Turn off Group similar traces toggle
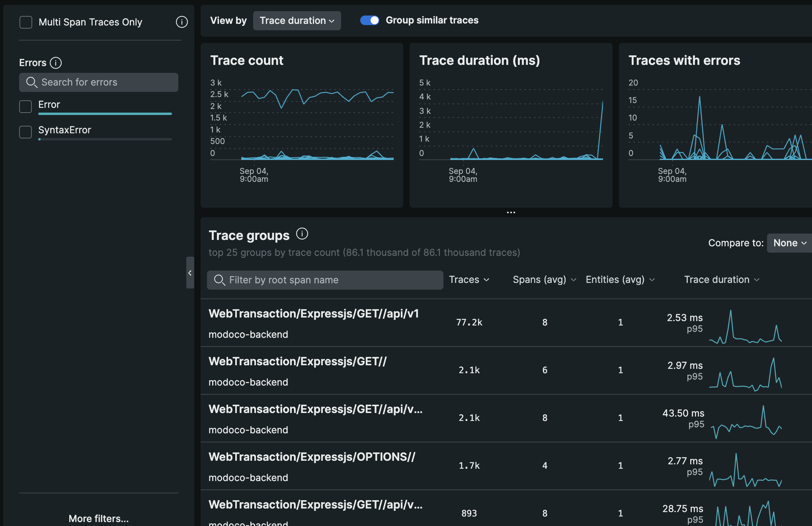Image resolution: width=812 pixels, height=526 pixels. pos(369,20)
